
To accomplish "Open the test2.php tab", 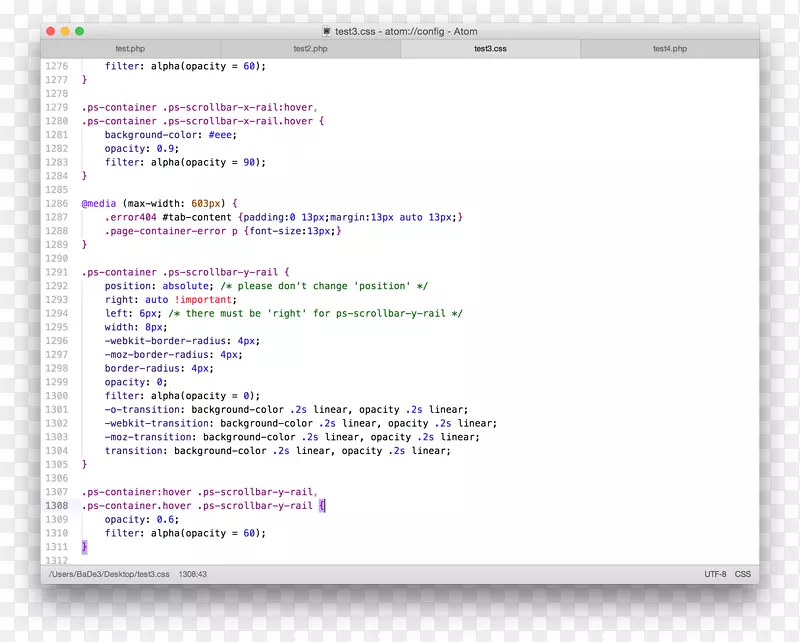I will pyautogui.click(x=310, y=48).
